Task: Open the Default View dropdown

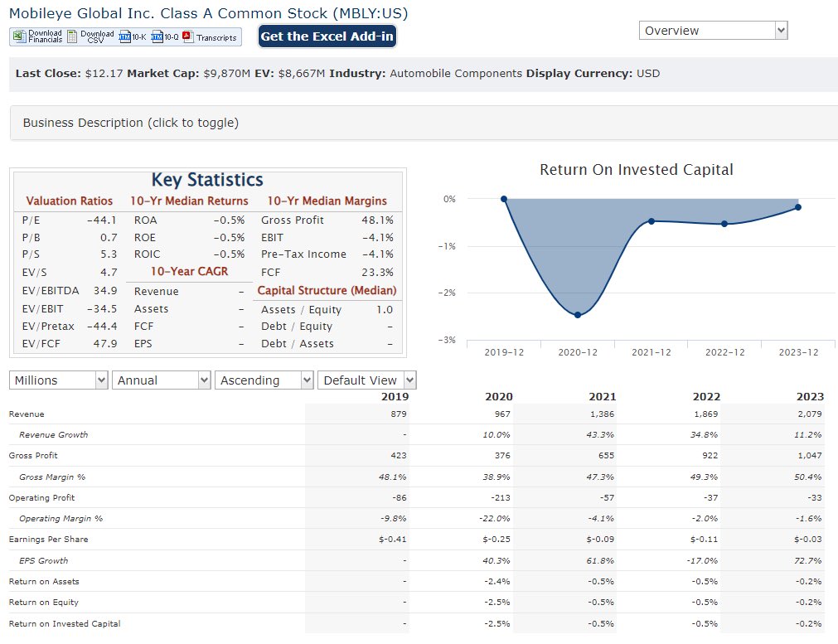Action: 366,380
